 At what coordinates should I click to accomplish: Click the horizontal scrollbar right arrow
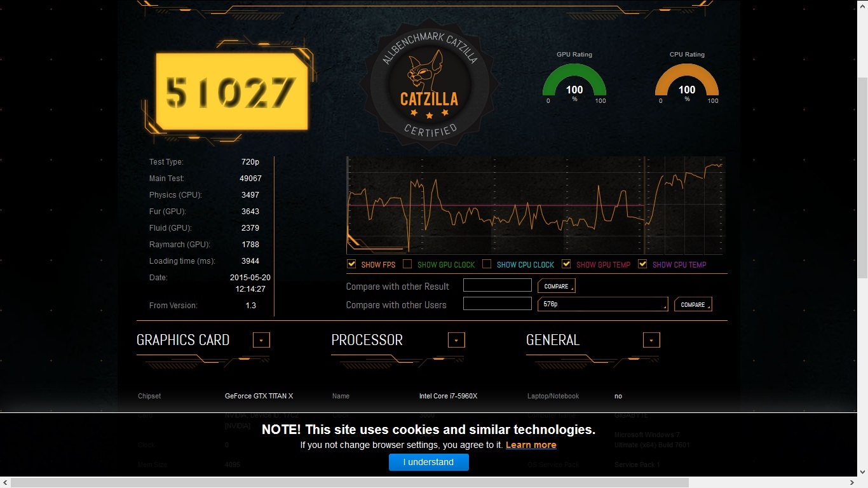[851, 482]
